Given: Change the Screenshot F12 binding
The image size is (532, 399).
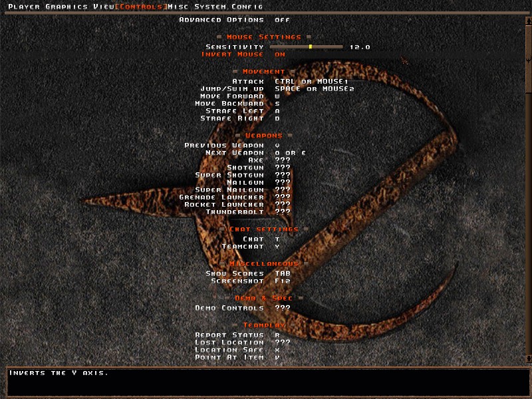Looking at the screenshot, I should click(251, 281).
